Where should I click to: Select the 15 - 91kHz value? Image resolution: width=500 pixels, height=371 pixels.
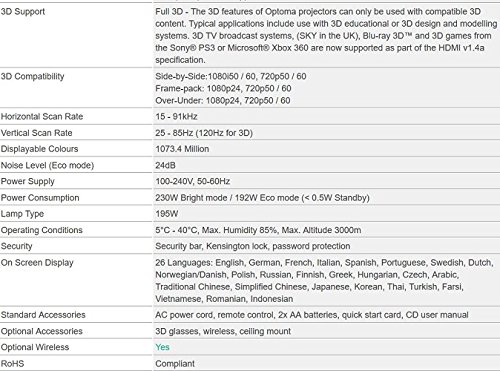pos(176,116)
